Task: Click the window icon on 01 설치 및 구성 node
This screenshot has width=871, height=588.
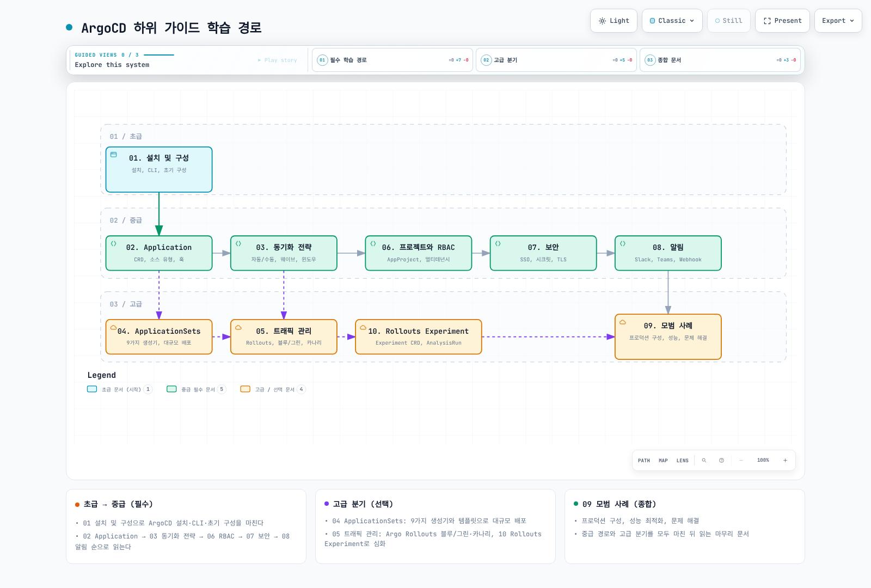Action: pyautogui.click(x=114, y=155)
